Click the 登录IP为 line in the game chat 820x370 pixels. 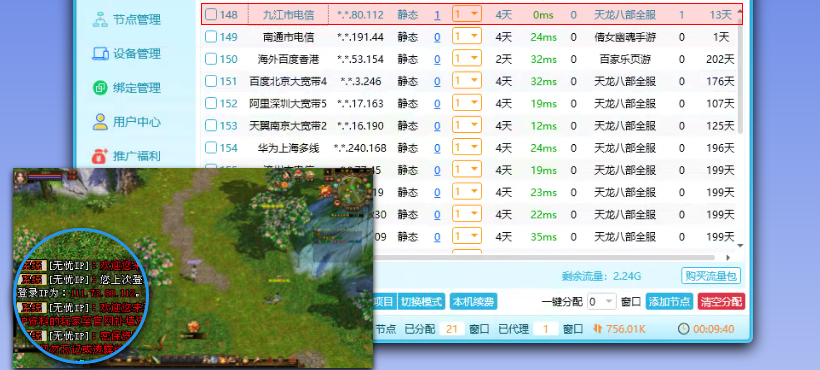point(79,293)
